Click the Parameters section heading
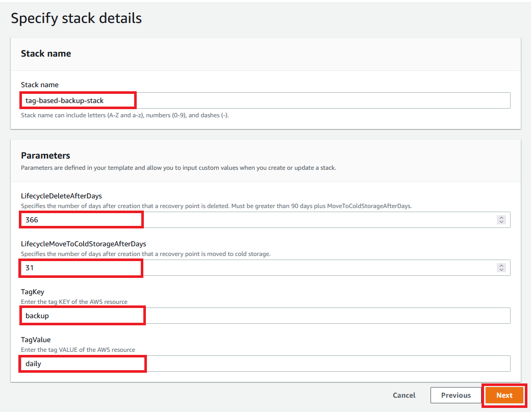The image size is (532, 412). click(45, 156)
